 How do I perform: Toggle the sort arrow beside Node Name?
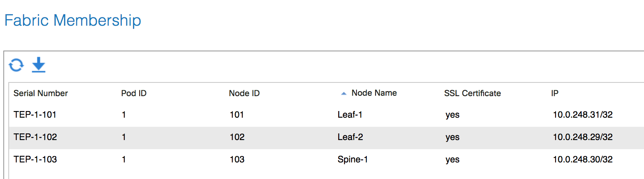pos(344,94)
